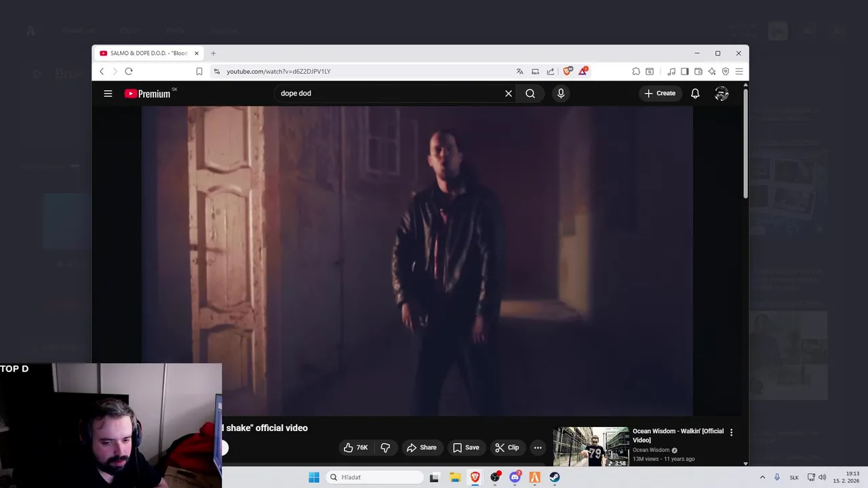Open Task View on taskbar
This screenshot has height=488, width=868.
point(434,477)
